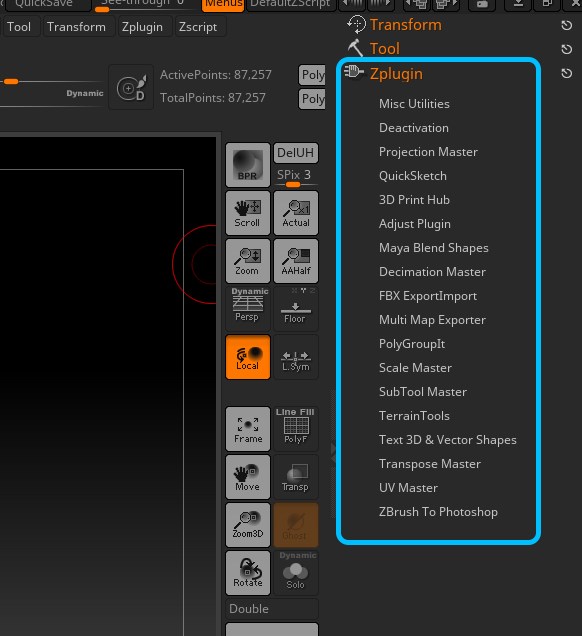Open the Transform palette title
The image size is (582, 636).
(406, 25)
